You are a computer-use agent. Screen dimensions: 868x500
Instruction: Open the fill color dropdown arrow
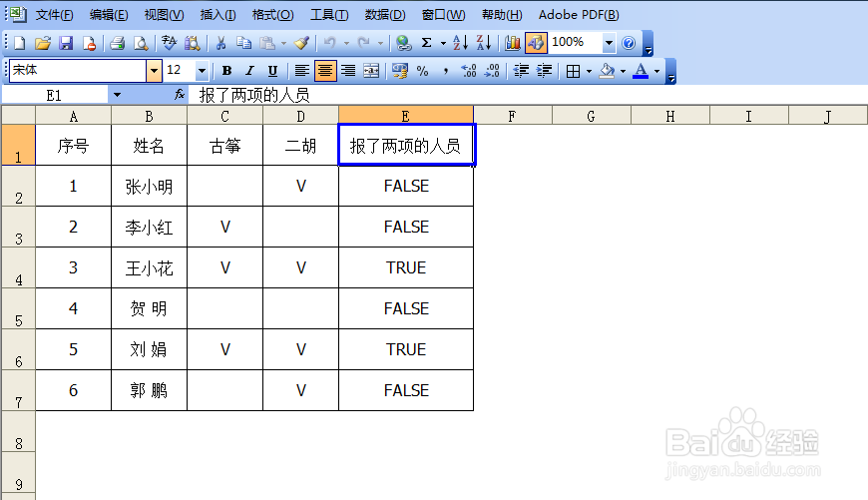[623, 71]
